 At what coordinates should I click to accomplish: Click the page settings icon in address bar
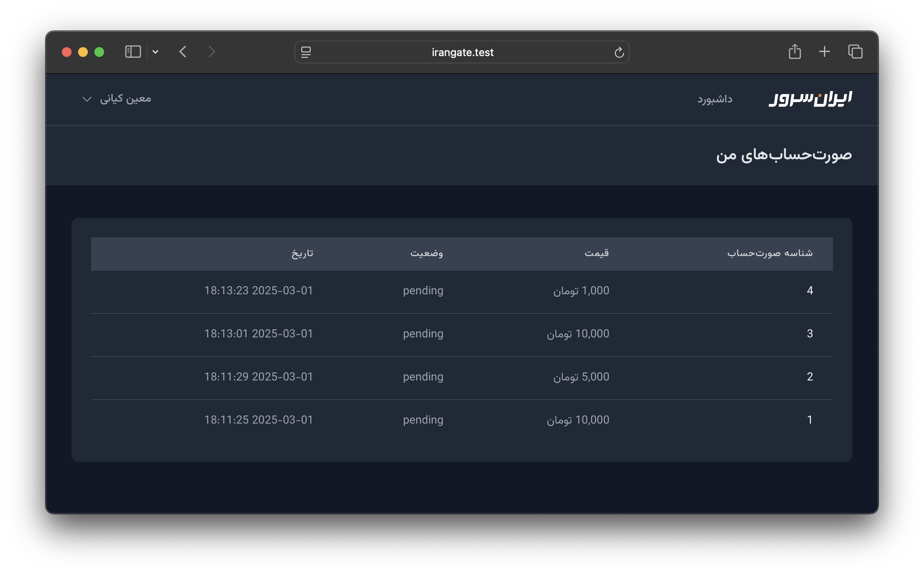coord(306,52)
